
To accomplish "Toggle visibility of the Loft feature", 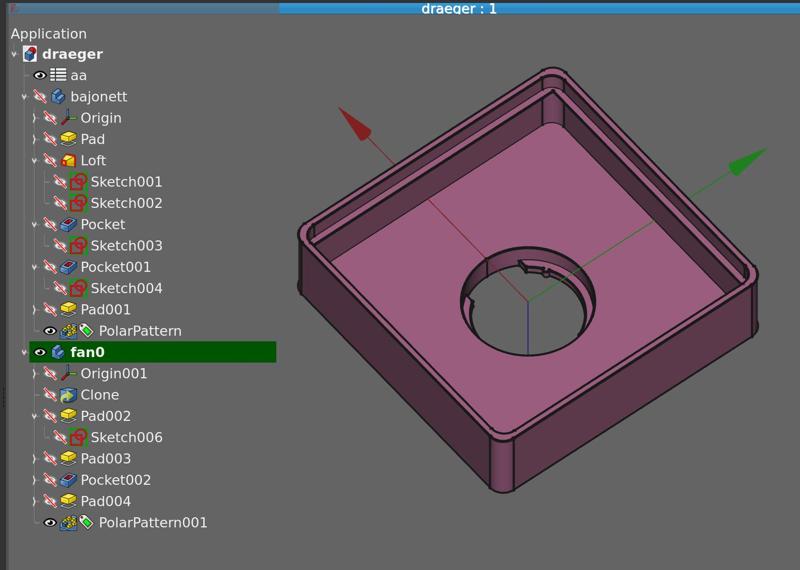I will point(49,160).
